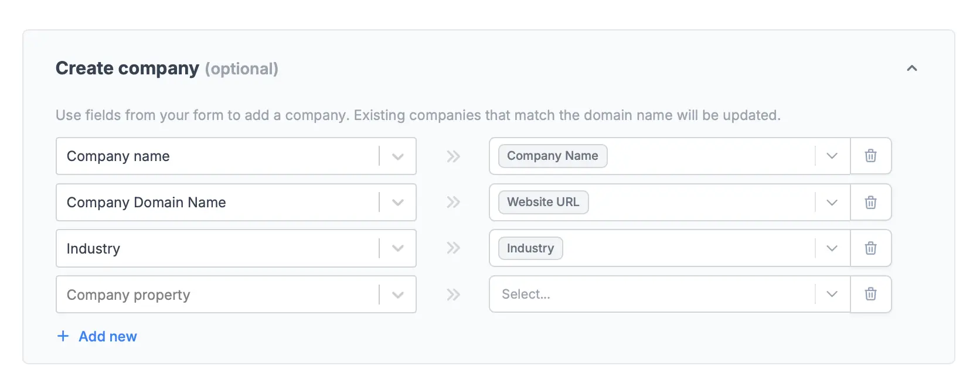The height and width of the screenshot is (390, 980).
Task: Open the Company Domain Name field dropdown
Action: pos(398,202)
